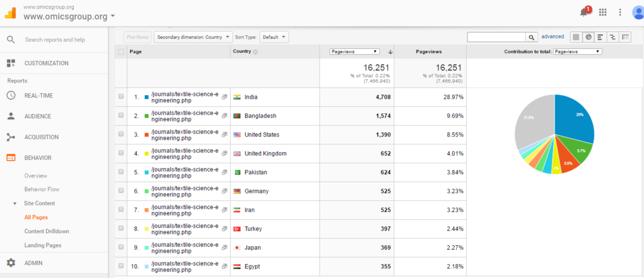Check the Bangladesh row checkbox

(121, 115)
